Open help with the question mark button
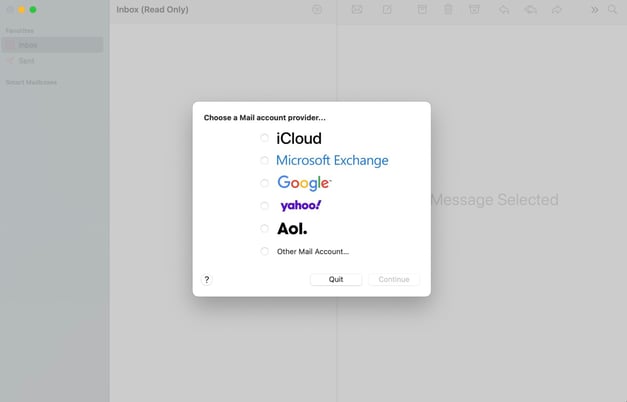This screenshot has height=402, width=627. [x=207, y=280]
